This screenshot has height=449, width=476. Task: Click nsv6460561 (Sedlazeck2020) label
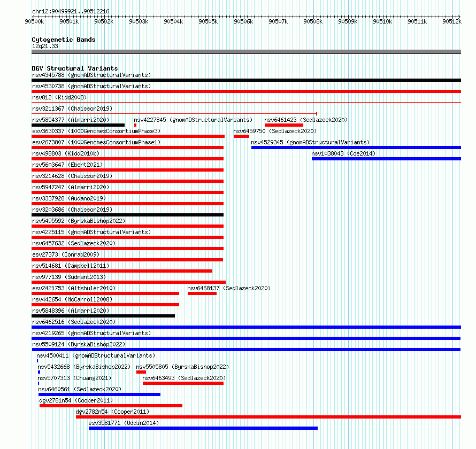tap(80, 389)
